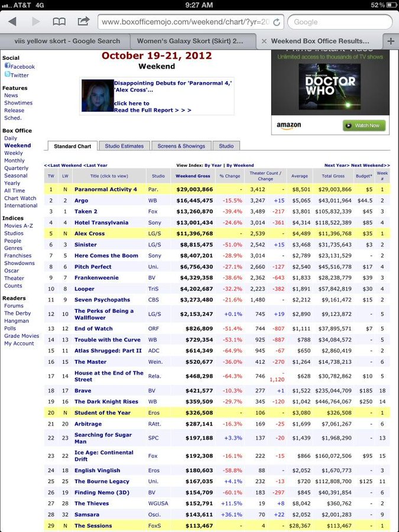The width and height of the screenshot is (399, 532).
Task: Open Paranormal Activity 4 title link
Action: click(106, 189)
